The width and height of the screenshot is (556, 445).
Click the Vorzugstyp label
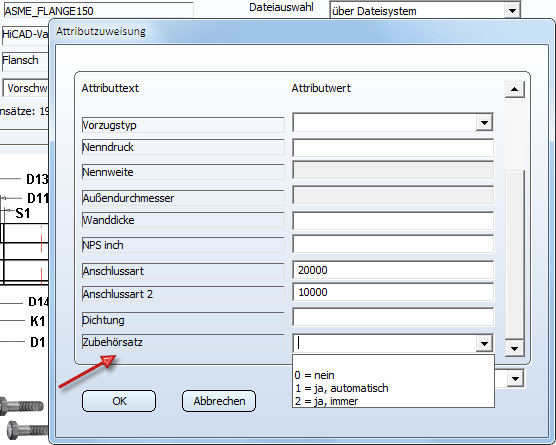click(183, 125)
